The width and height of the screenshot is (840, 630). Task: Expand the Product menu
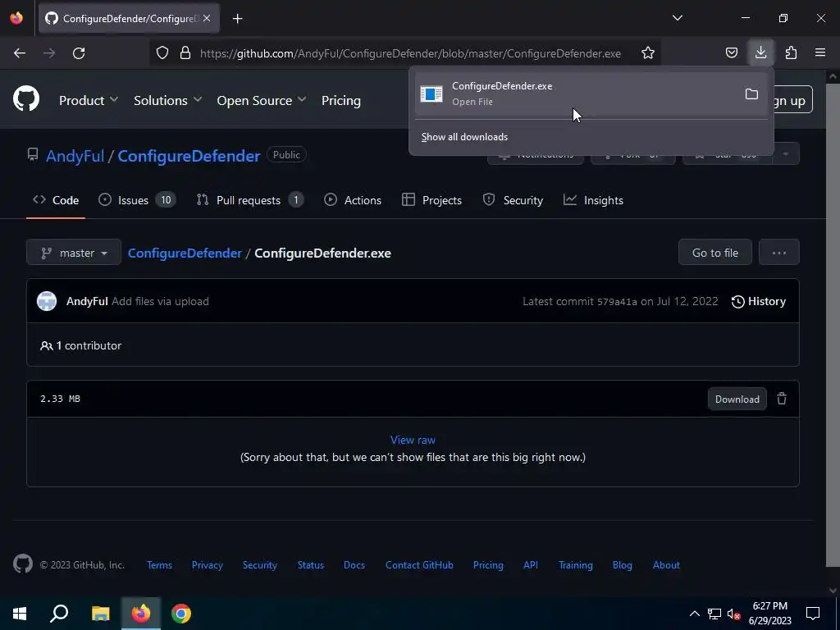click(x=89, y=100)
